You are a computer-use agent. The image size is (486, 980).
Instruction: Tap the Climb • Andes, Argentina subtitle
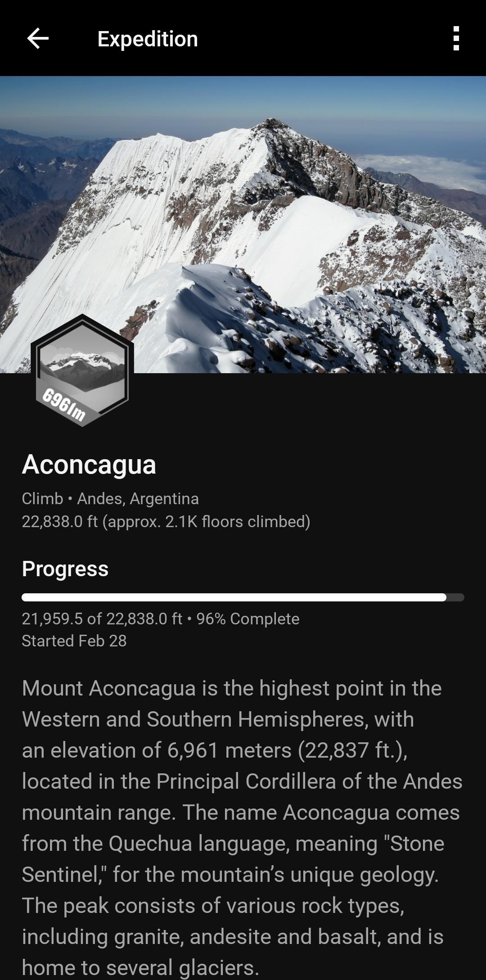pyautogui.click(x=110, y=498)
